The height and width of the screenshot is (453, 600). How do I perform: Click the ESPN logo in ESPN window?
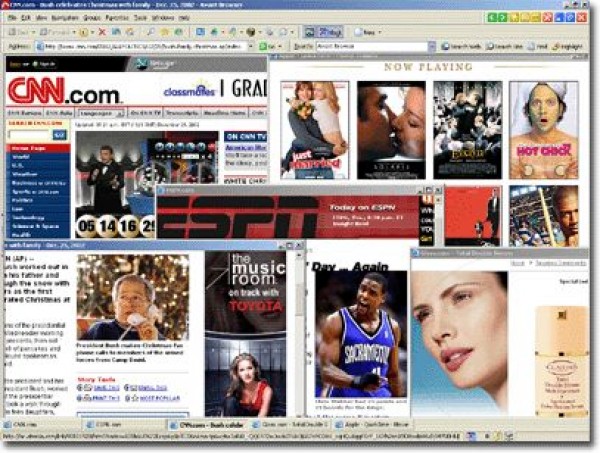point(237,217)
